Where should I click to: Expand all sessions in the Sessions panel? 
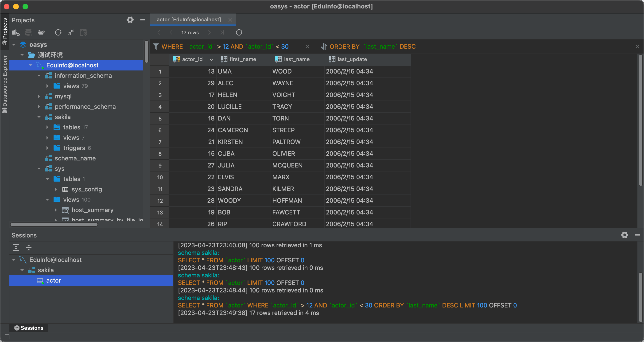point(16,248)
